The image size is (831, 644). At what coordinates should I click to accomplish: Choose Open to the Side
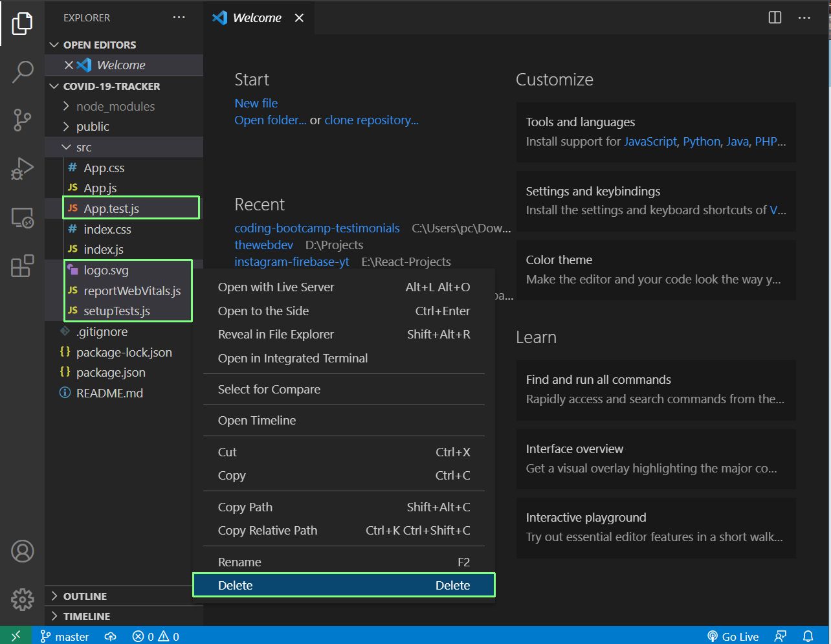344,311
